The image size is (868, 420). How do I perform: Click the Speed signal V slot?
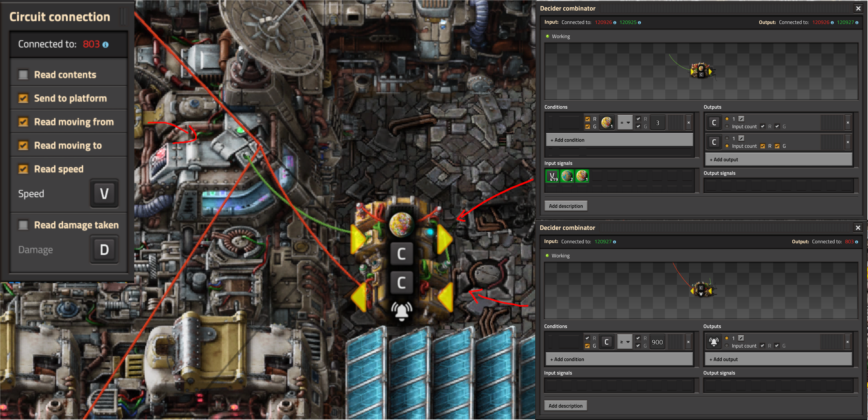pos(104,193)
